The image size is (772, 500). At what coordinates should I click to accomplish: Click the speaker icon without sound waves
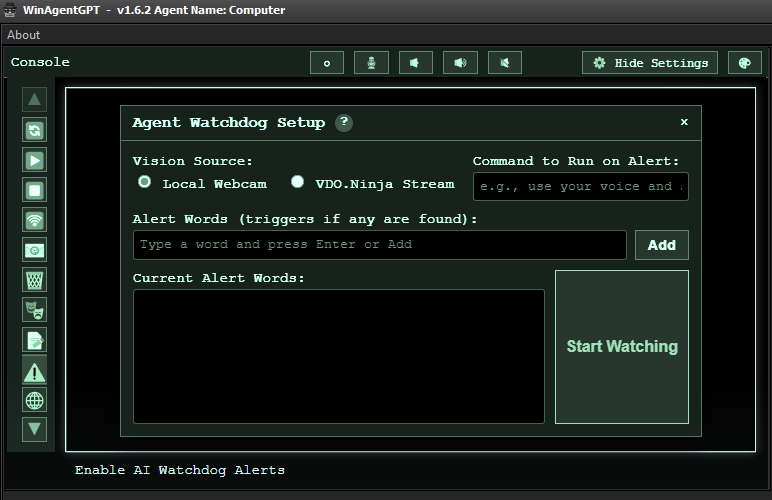pos(416,62)
